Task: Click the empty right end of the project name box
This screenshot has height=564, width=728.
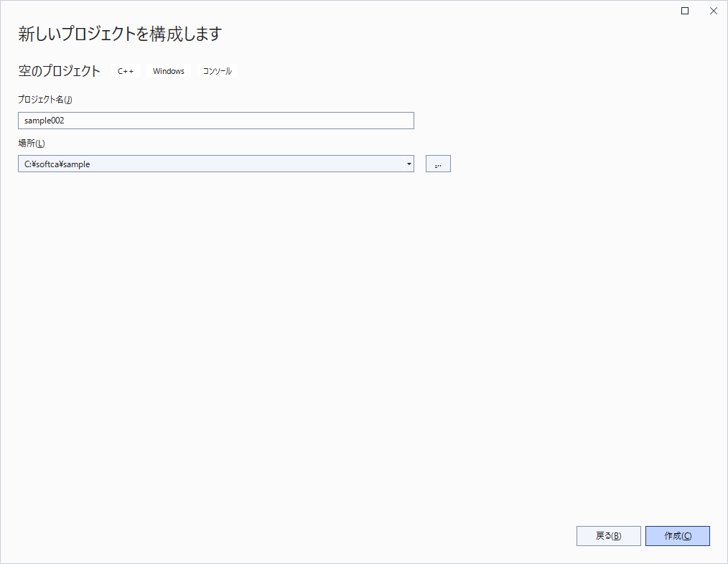Action: click(373, 121)
